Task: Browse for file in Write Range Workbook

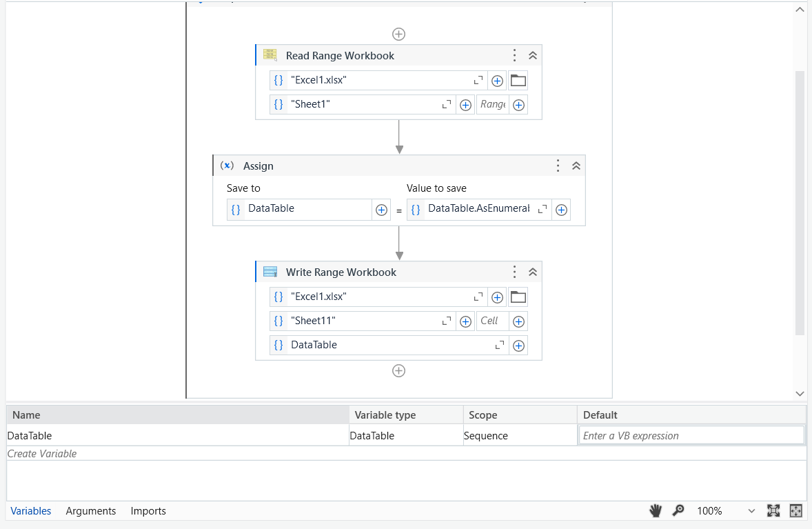Action: pyautogui.click(x=518, y=297)
